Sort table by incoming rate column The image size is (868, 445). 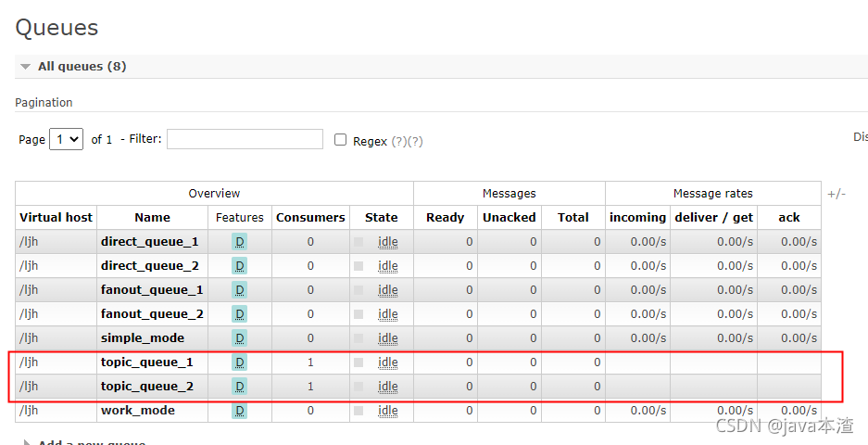(637, 217)
